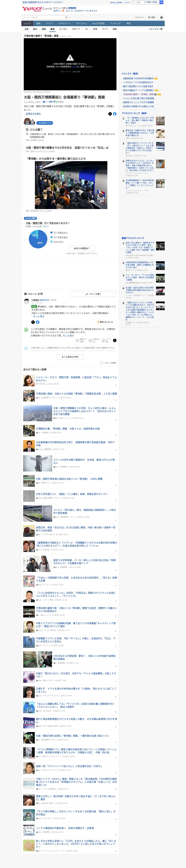Viewport: 186px width, 868px height.
Task: Click the poll pie chart
Action: [38, 239]
